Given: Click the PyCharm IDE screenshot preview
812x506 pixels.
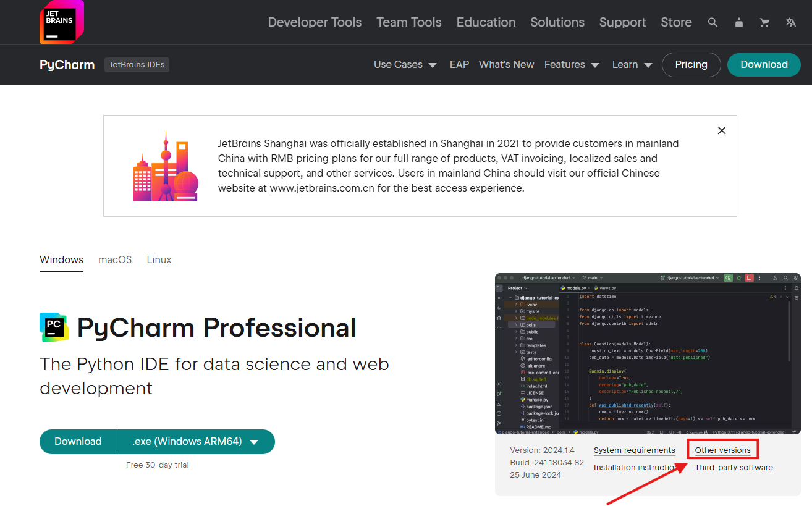Looking at the screenshot, I should point(648,353).
